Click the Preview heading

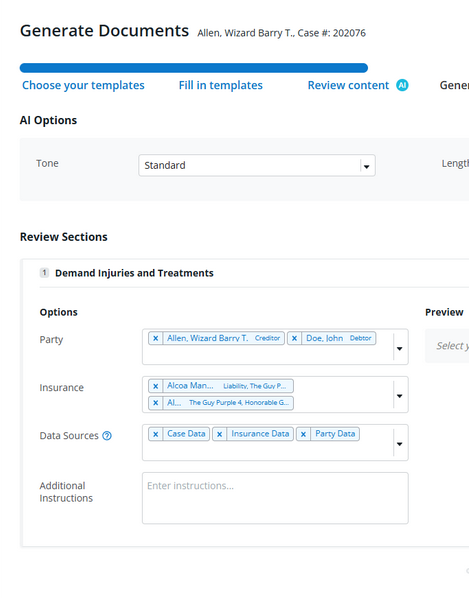pyautogui.click(x=444, y=312)
